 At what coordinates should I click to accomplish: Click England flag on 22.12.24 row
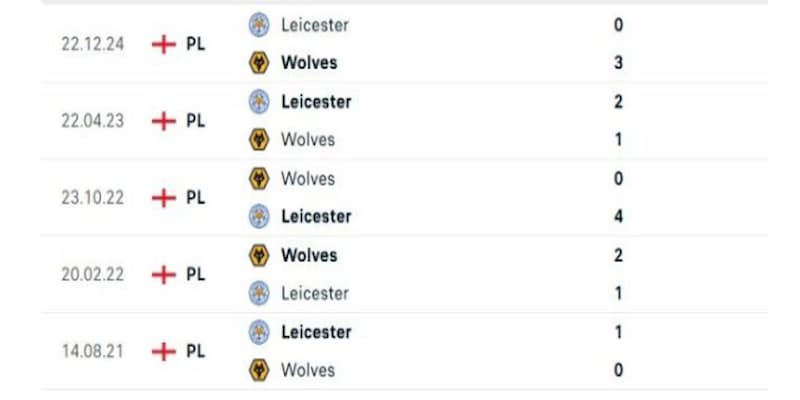[x=164, y=44]
